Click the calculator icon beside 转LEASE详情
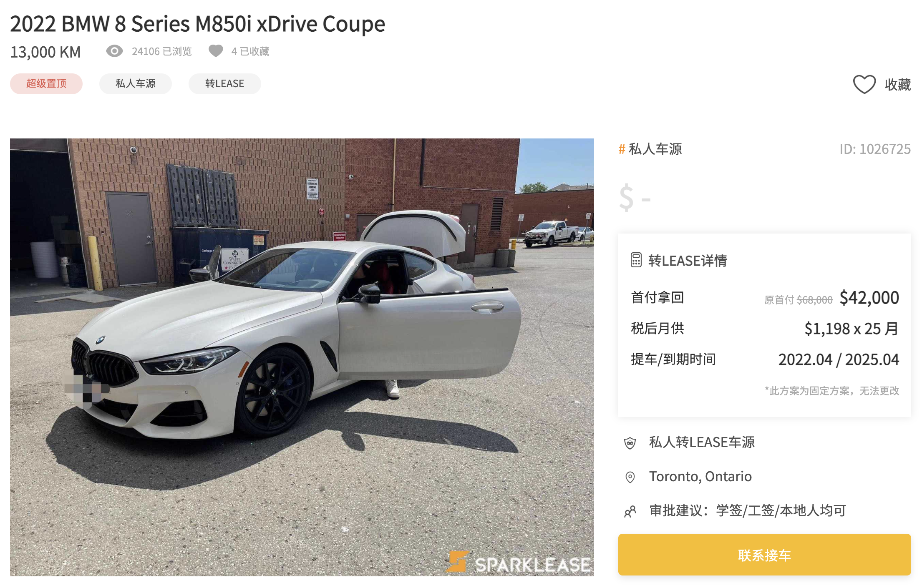 tap(636, 260)
